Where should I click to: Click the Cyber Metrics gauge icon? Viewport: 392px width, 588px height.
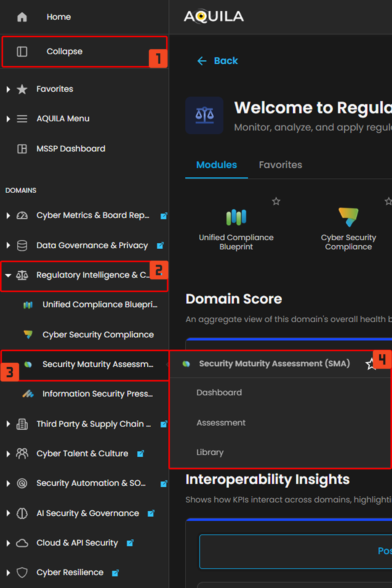pos(22,215)
